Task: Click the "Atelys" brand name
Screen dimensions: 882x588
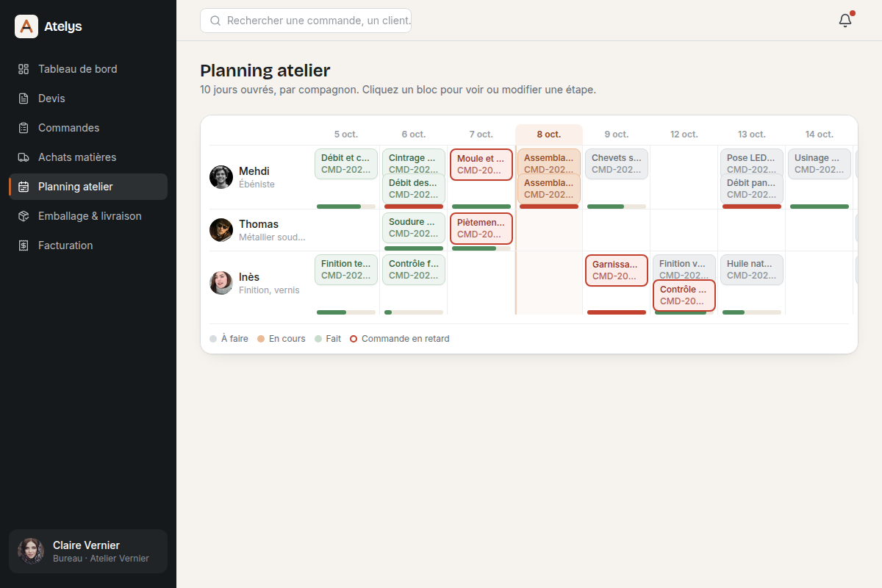Action: pos(63,26)
